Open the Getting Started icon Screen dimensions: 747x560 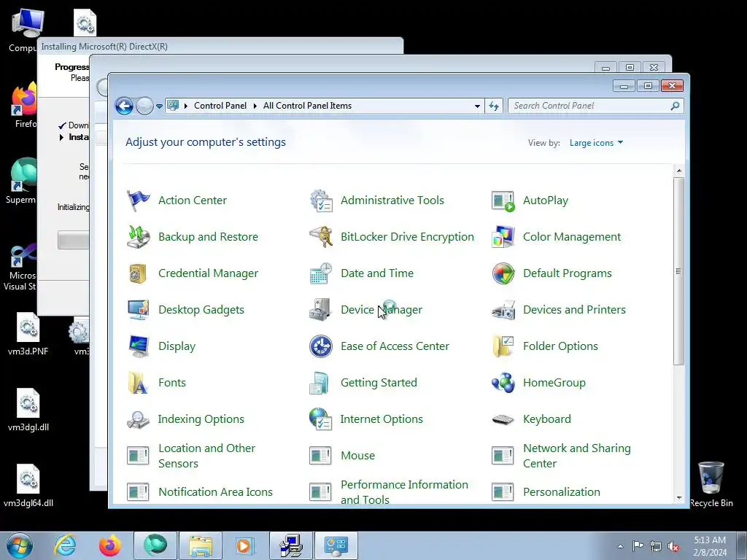321,382
